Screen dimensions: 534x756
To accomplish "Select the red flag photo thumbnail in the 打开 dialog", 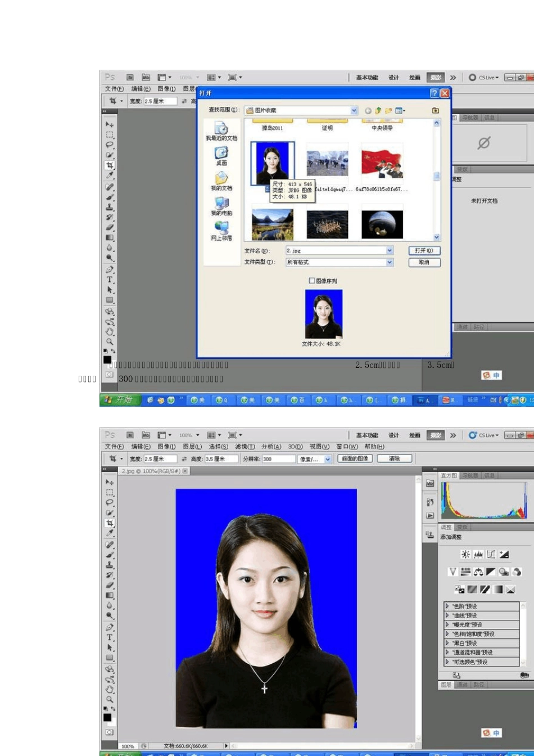I will 382,164.
